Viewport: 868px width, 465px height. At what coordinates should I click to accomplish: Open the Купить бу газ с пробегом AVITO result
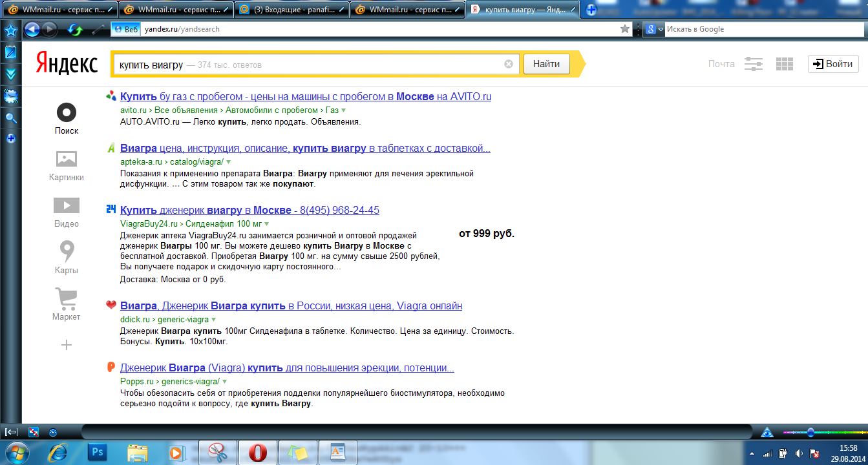pos(306,97)
